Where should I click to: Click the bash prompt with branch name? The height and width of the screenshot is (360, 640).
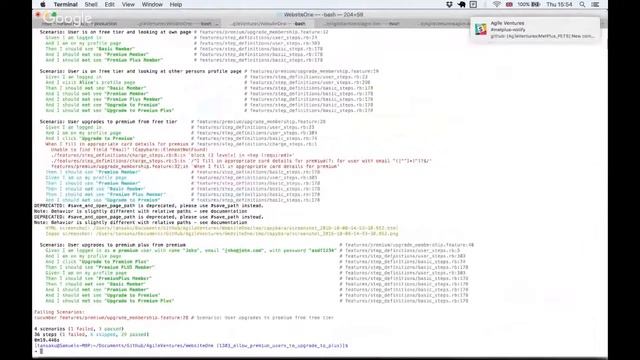(x=191, y=346)
